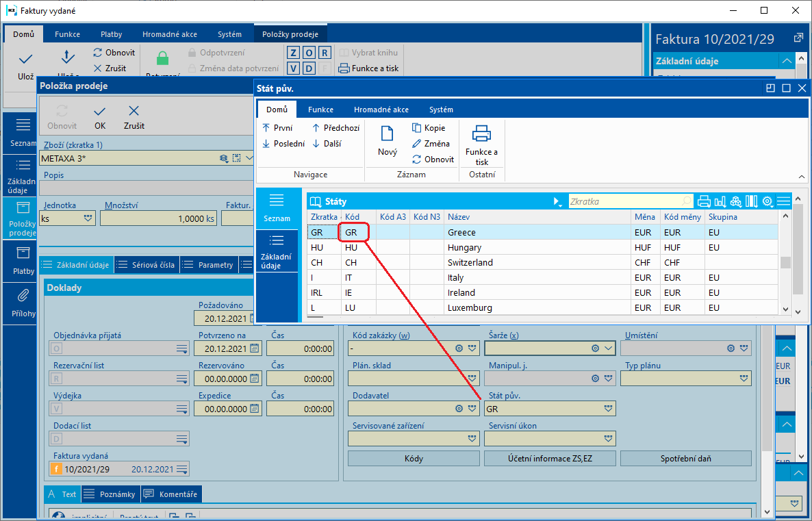Switch to Platby tab in main ribbon

pyautogui.click(x=112, y=34)
